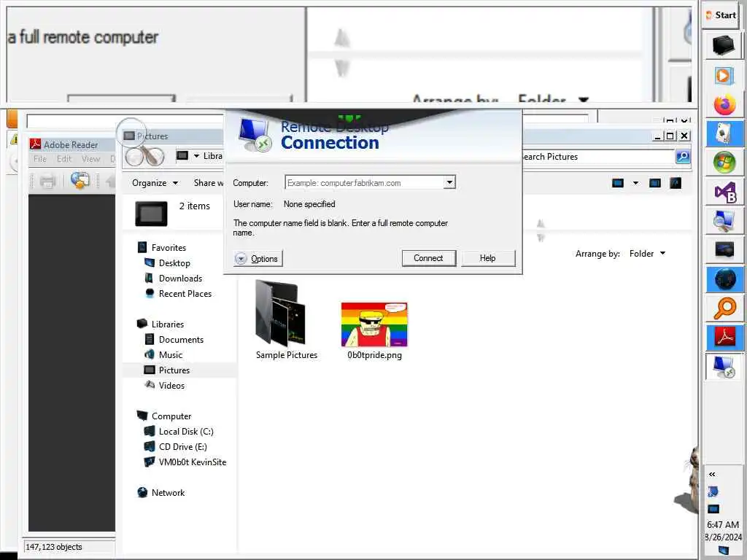747x560 pixels.
Task: Click the green Windows orb taskbar icon
Action: (724, 163)
